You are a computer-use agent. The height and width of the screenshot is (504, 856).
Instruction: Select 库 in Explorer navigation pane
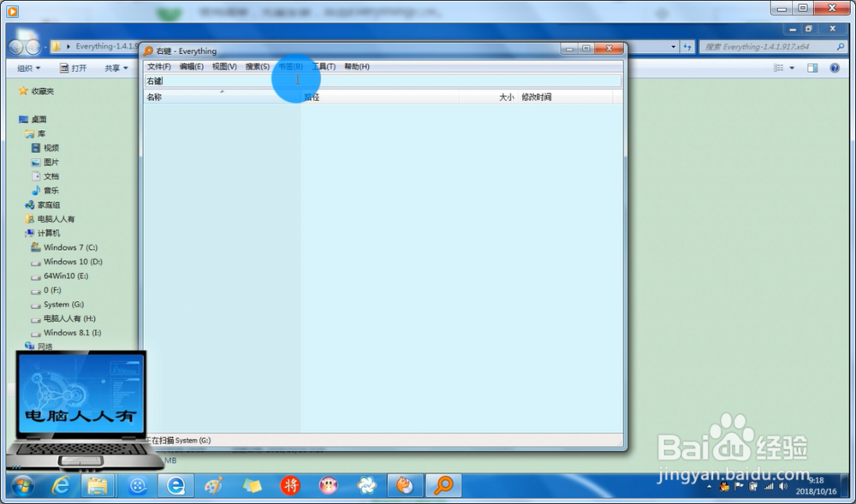point(35,133)
